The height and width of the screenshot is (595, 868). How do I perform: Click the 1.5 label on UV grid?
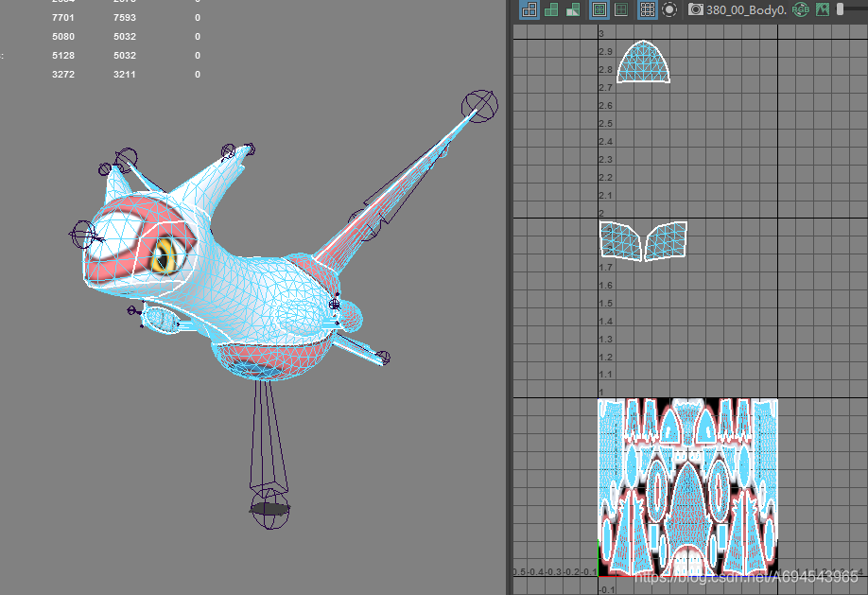[x=605, y=304]
